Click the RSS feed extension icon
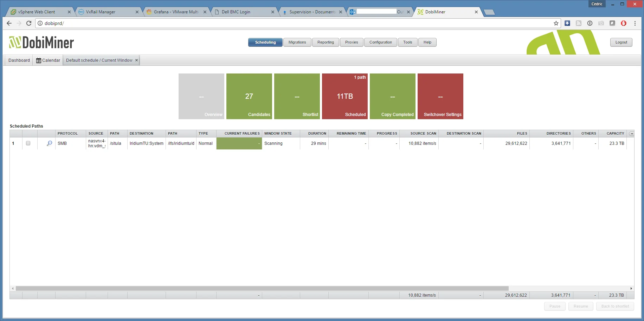Image resolution: width=644 pixels, height=321 pixels. 579,23
